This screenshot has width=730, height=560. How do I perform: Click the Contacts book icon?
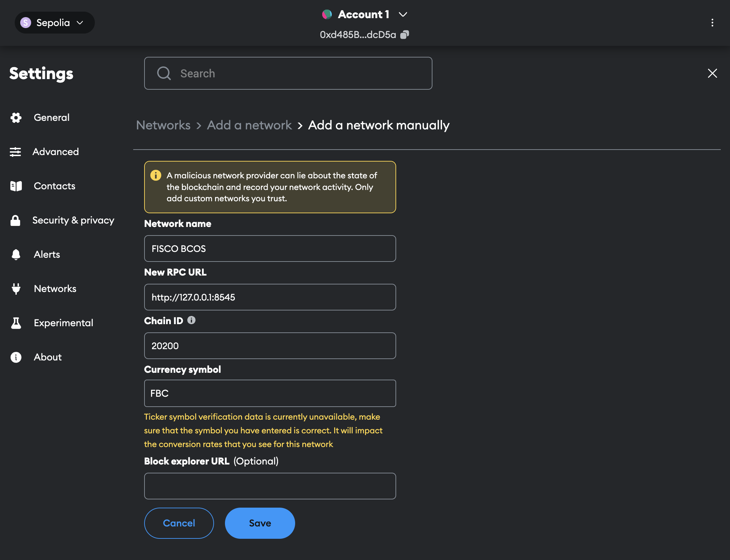(x=16, y=186)
